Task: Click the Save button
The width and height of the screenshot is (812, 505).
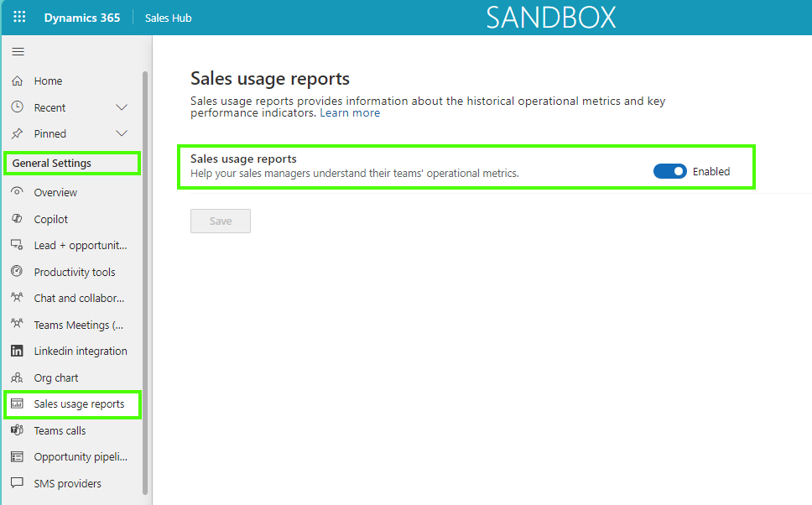Action: click(221, 221)
